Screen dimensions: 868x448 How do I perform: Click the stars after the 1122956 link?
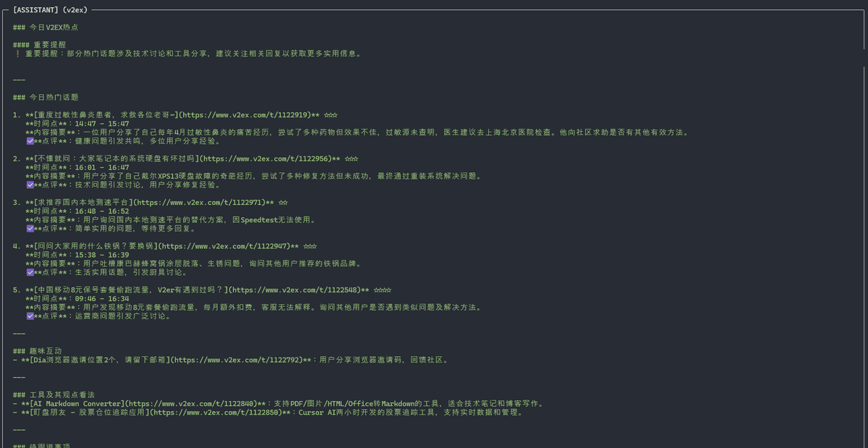click(351, 159)
